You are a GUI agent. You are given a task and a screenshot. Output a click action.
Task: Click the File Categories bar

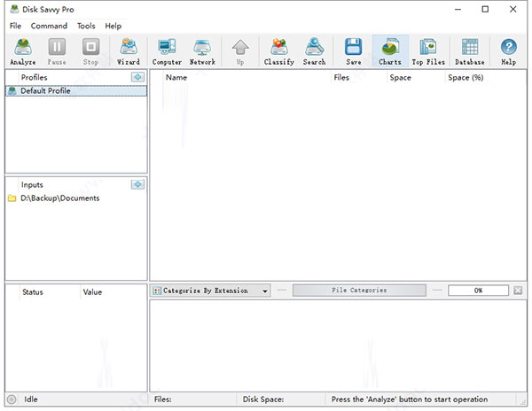tap(359, 291)
